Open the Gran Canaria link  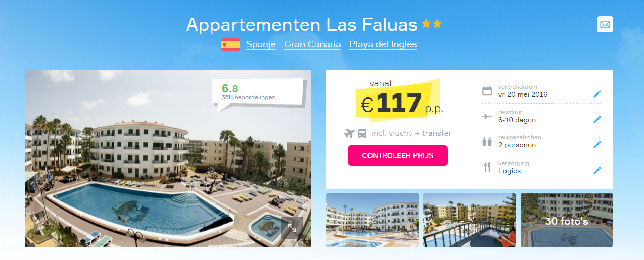tap(312, 44)
